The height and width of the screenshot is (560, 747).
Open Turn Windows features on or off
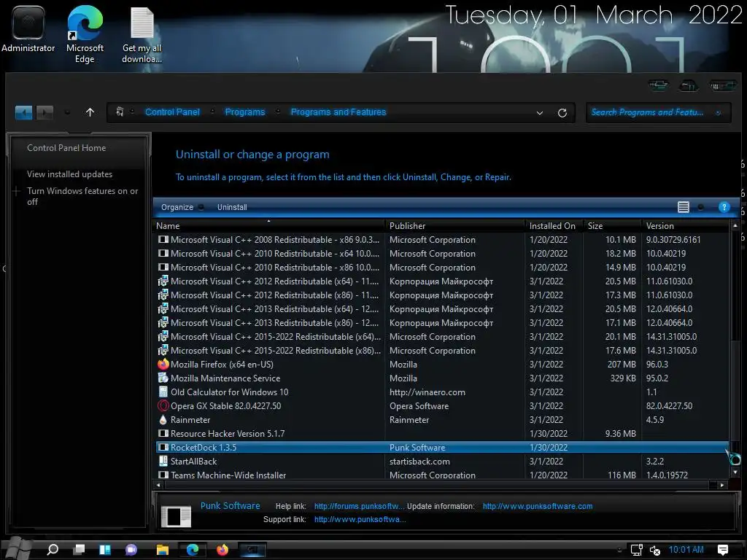[82, 196]
